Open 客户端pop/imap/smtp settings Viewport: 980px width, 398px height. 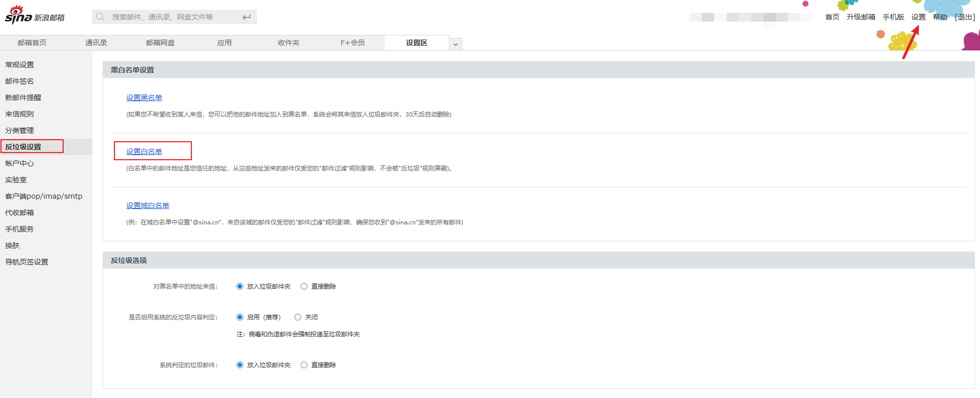44,196
